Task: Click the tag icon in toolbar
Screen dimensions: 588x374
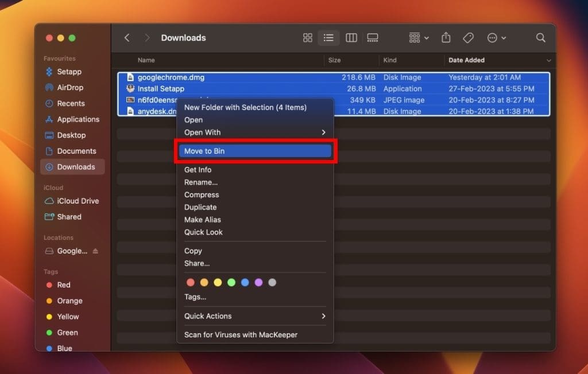Action: click(x=469, y=38)
